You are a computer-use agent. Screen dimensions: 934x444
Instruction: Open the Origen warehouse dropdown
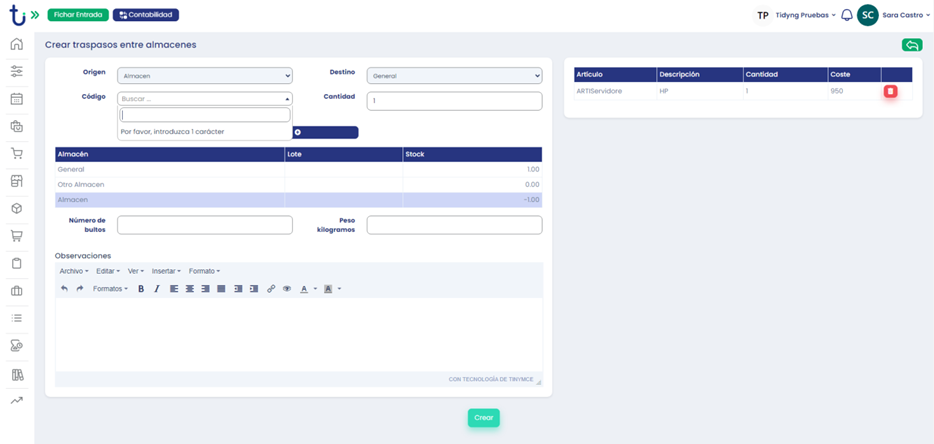coord(204,76)
